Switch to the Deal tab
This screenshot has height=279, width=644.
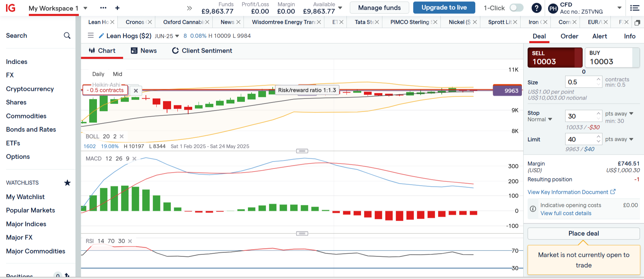click(539, 36)
